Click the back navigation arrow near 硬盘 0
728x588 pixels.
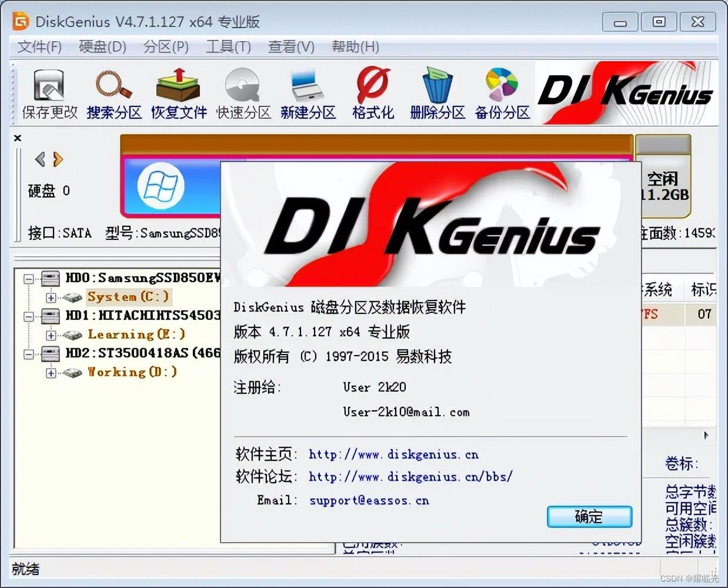point(39,159)
